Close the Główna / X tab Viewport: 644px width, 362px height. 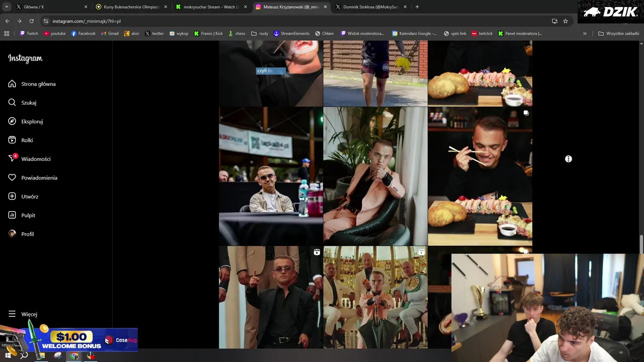click(86, 7)
